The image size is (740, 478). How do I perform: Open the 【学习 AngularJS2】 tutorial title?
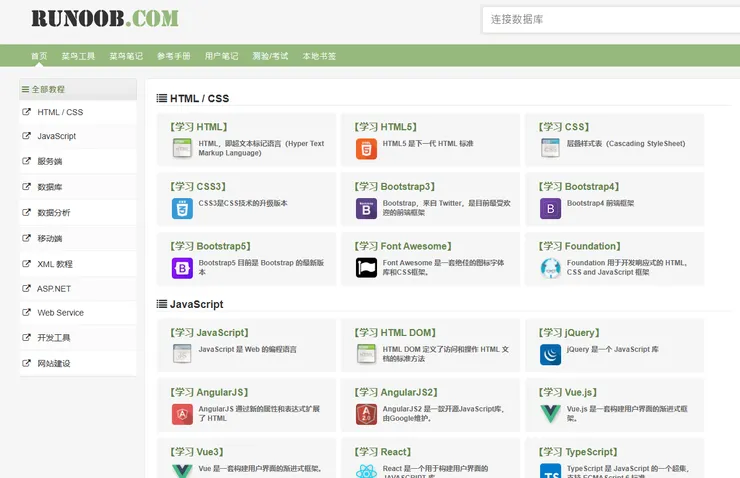coord(396,393)
